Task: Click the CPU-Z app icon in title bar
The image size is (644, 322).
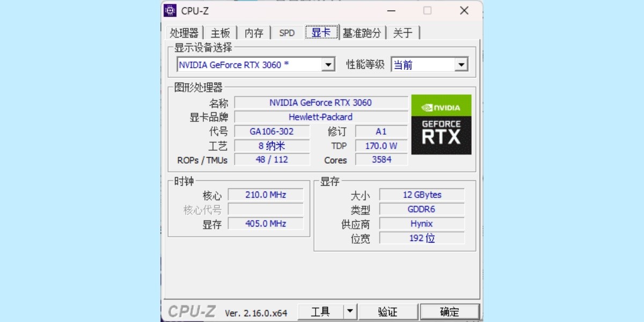Action: (170, 10)
